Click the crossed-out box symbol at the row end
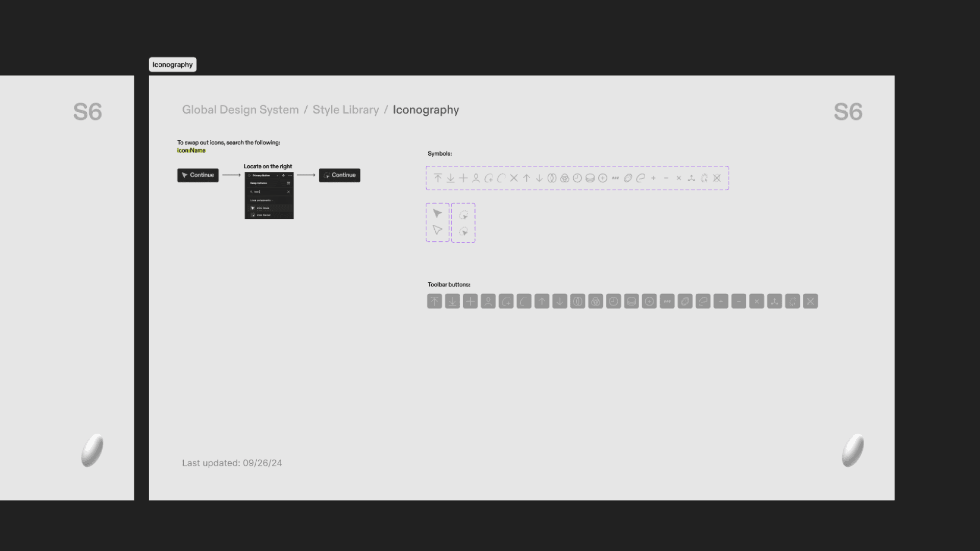This screenshot has width=980, height=551. (x=717, y=178)
